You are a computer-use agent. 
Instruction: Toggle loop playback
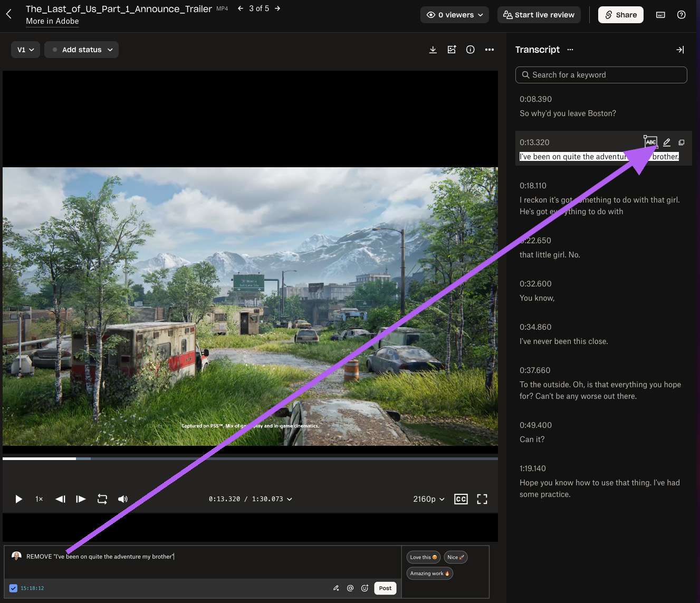(102, 499)
